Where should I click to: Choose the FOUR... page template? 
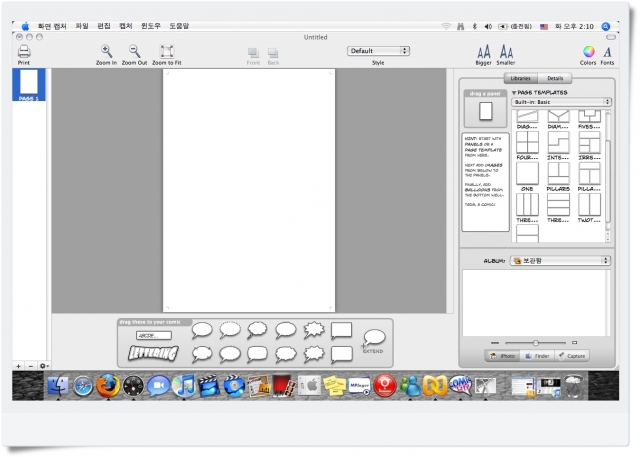point(527,143)
